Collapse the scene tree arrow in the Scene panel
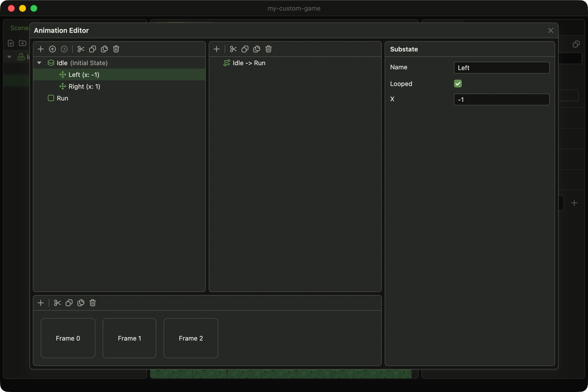Screen dimensions: 588x392 click(x=10, y=57)
